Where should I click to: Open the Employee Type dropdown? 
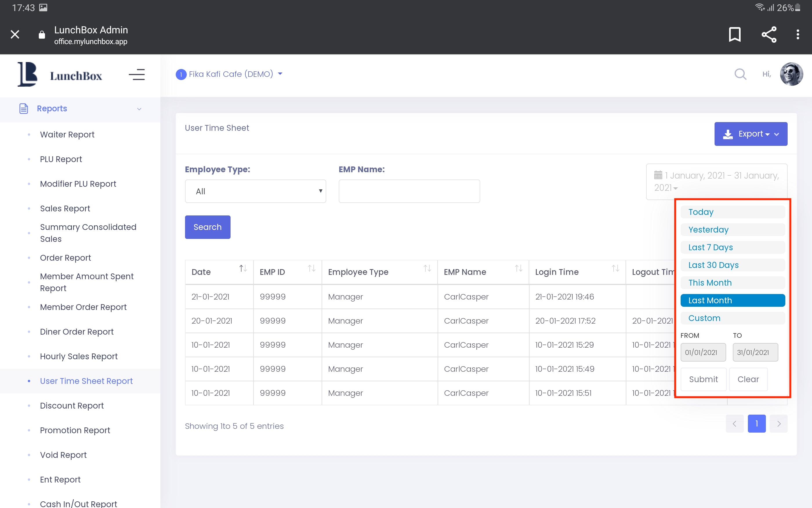(x=255, y=191)
